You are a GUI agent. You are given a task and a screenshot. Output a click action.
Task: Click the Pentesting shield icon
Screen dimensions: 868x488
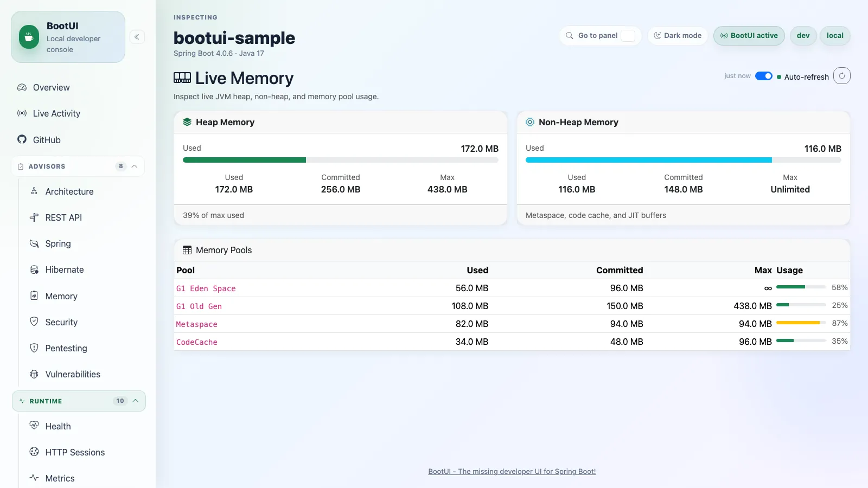[34, 348]
